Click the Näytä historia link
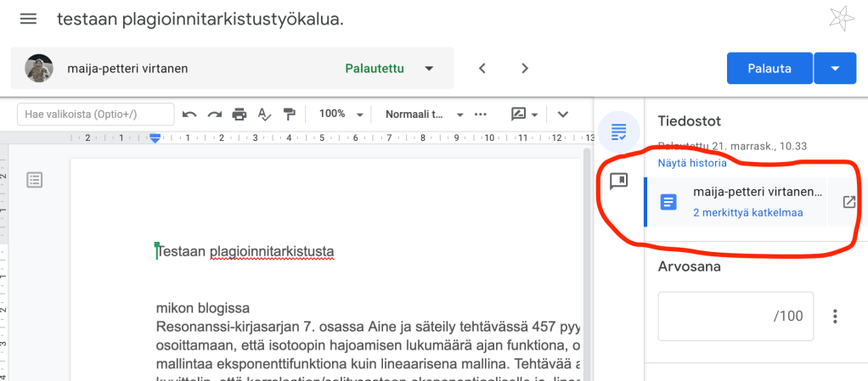Screen dimensions: 868x381 (x=691, y=163)
